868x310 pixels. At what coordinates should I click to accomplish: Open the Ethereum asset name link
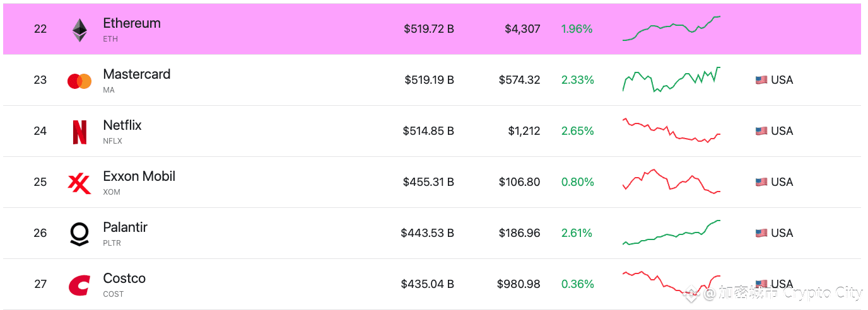coord(132,23)
